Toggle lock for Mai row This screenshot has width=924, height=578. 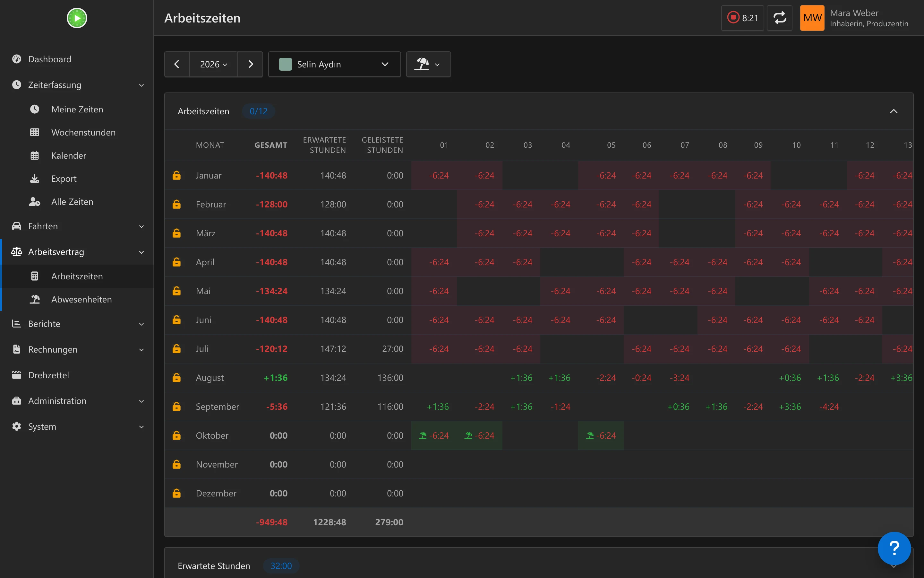pos(176,291)
